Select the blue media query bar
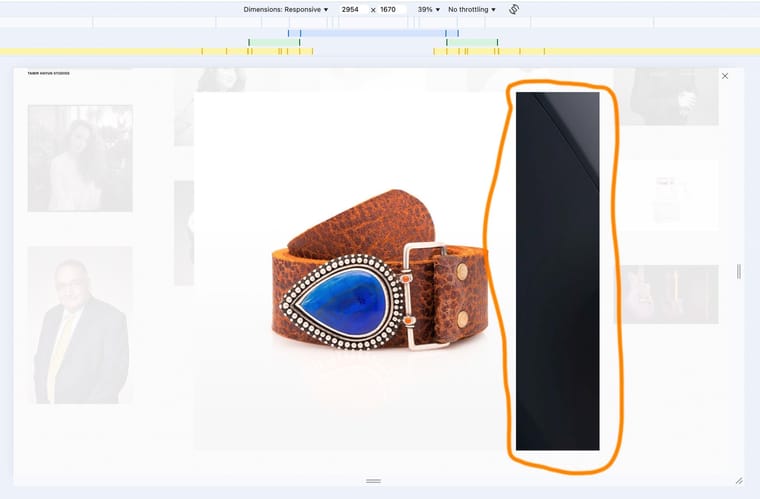Image resolution: width=760 pixels, height=499 pixels. coord(373,33)
